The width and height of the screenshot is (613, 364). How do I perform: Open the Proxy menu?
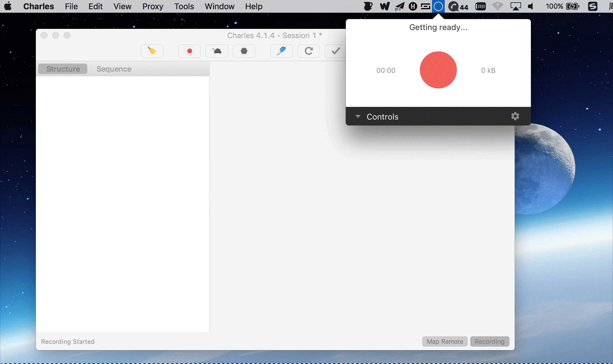click(153, 6)
